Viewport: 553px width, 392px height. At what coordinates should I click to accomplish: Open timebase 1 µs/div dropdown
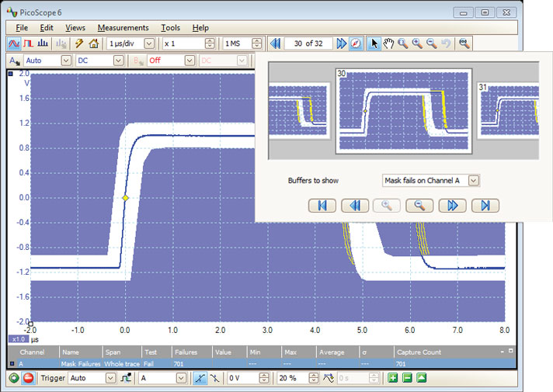[x=149, y=43]
